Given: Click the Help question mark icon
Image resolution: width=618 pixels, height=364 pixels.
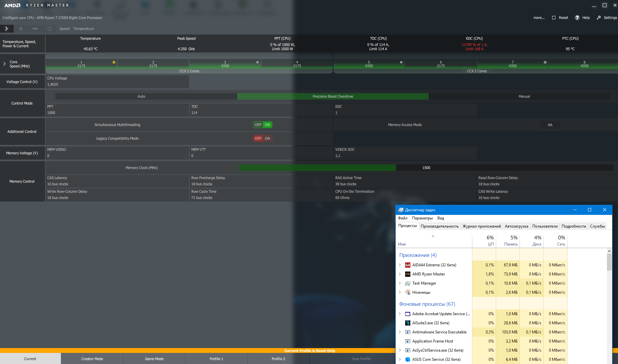Looking at the screenshot, I should click(x=577, y=18).
